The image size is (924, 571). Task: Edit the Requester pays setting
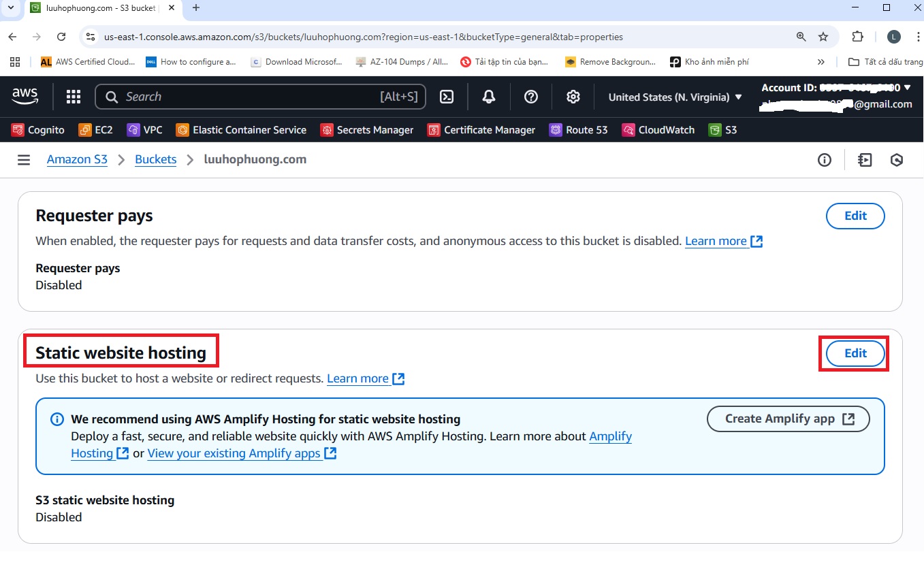(855, 216)
